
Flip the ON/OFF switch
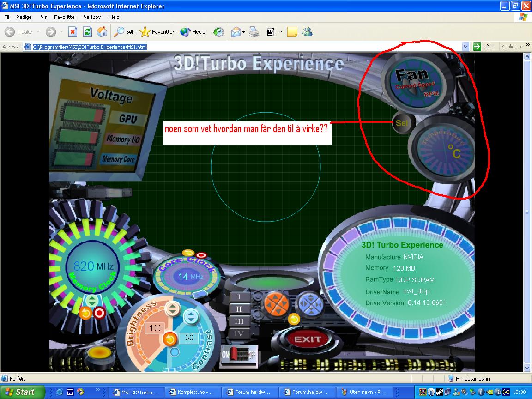click(x=239, y=355)
